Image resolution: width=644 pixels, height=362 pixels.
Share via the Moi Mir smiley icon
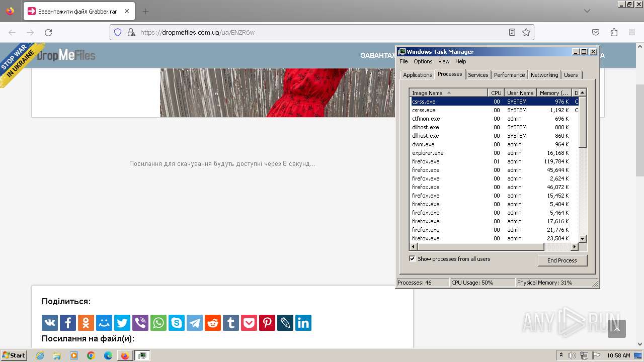[x=104, y=323]
